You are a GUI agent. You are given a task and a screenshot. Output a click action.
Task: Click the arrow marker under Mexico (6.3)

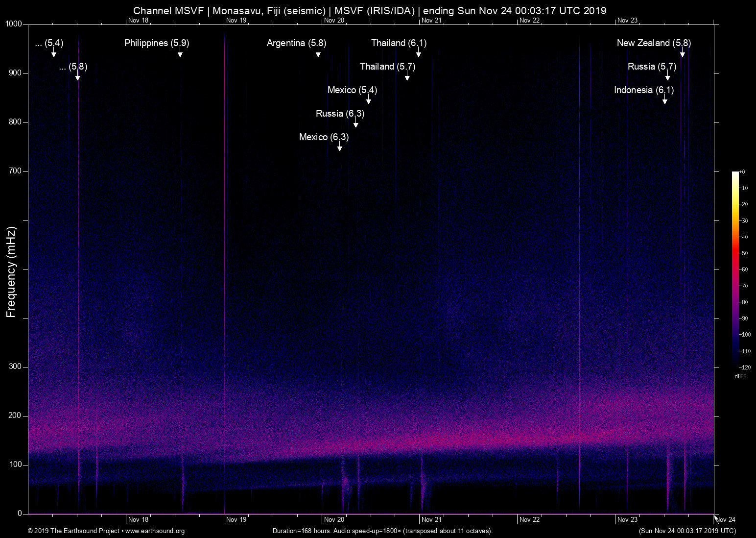340,147
